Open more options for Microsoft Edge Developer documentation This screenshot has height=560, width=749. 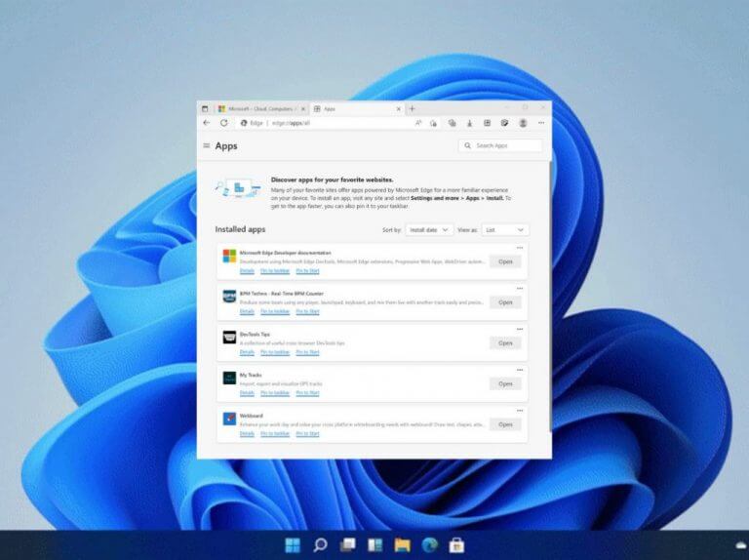click(x=520, y=248)
